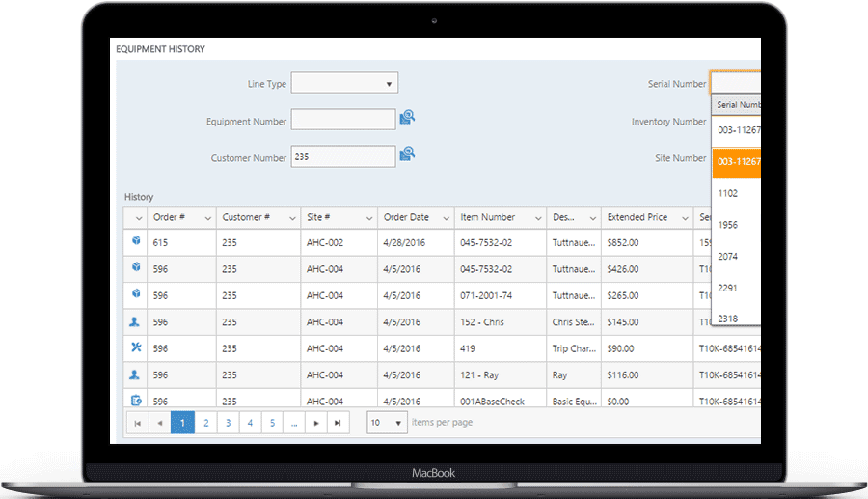This screenshot has height=499, width=868.
Task: Click the $116.00 extended price cell
Action: [647, 374]
